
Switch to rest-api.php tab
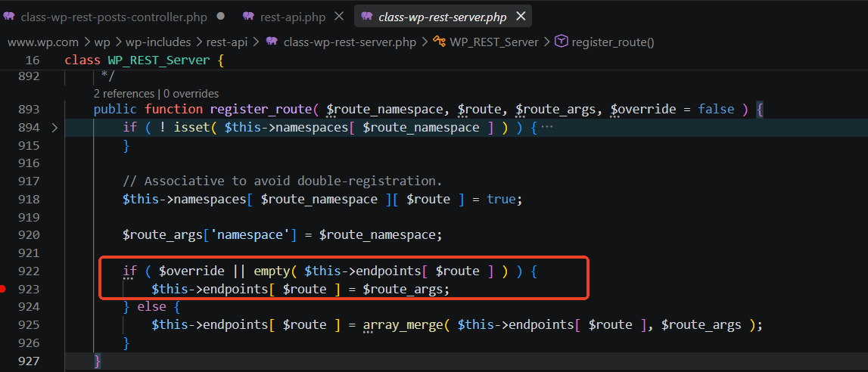pos(294,17)
